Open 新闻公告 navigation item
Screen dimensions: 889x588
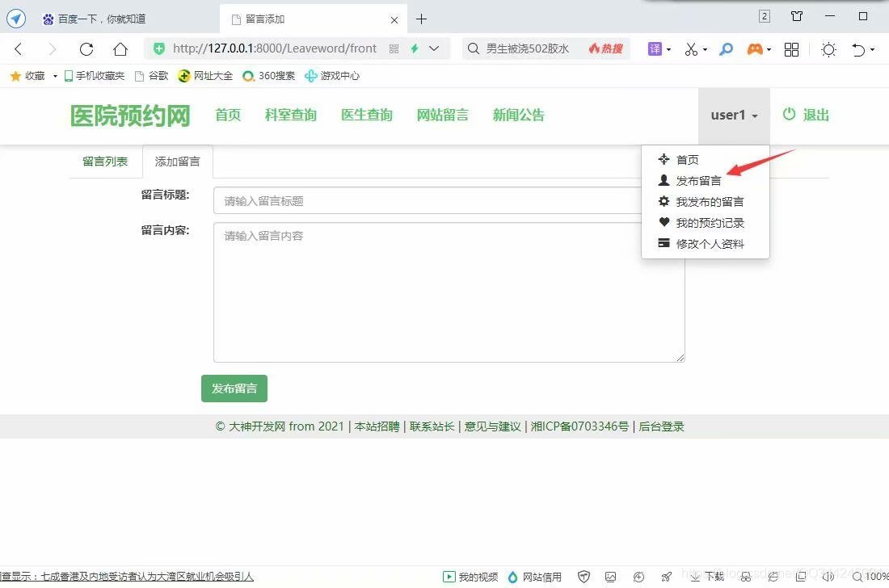(x=518, y=115)
